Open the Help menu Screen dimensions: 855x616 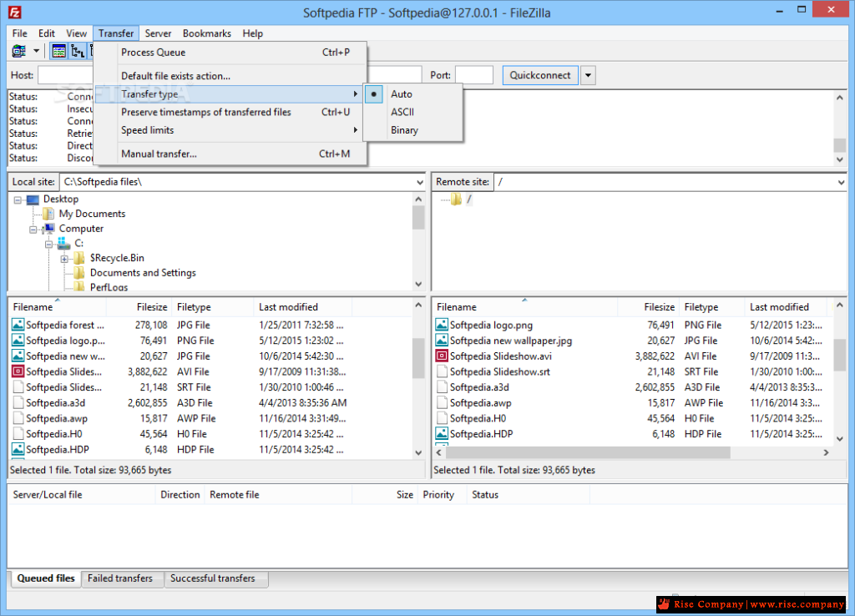click(x=252, y=33)
